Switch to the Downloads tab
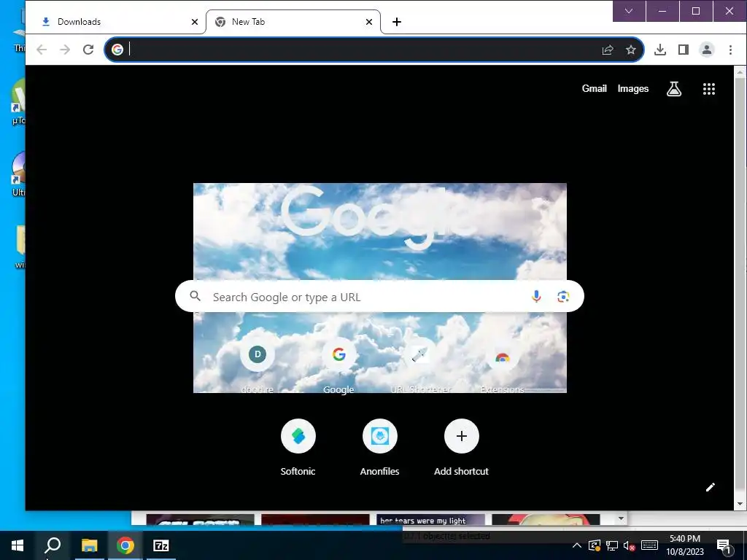Screen dimensions: 747x560 pyautogui.click(x=115, y=22)
